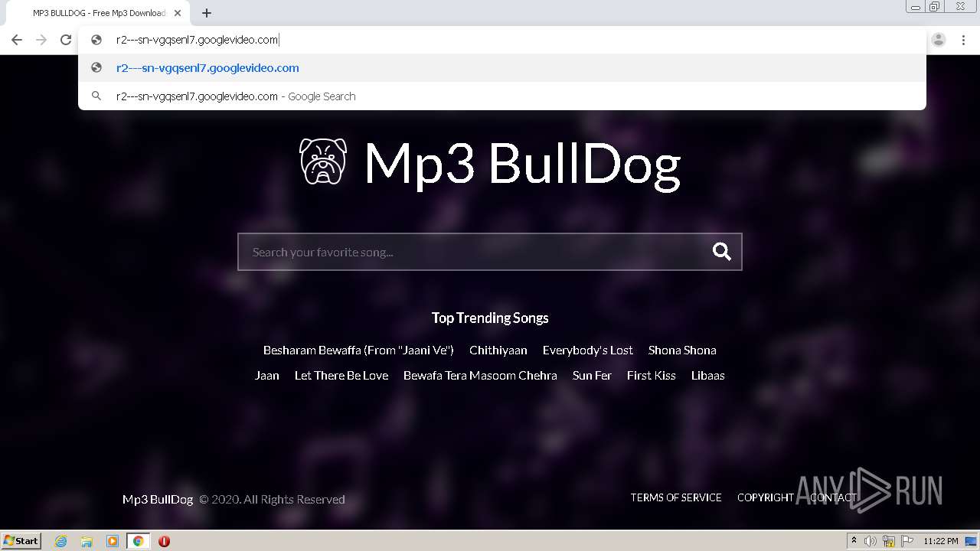The width and height of the screenshot is (980, 551).
Task: Show hidden tray icons arrow
Action: tap(854, 540)
